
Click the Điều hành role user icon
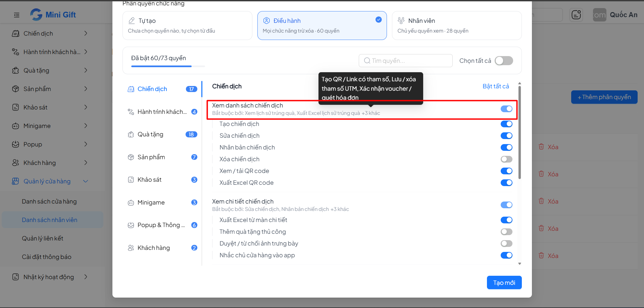click(266, 20)
